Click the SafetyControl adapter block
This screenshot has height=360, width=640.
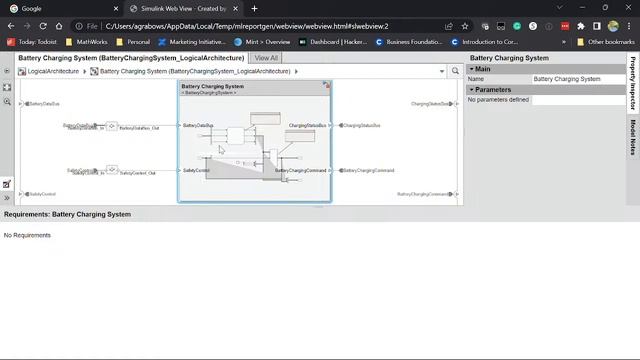(x=111, y=169)
